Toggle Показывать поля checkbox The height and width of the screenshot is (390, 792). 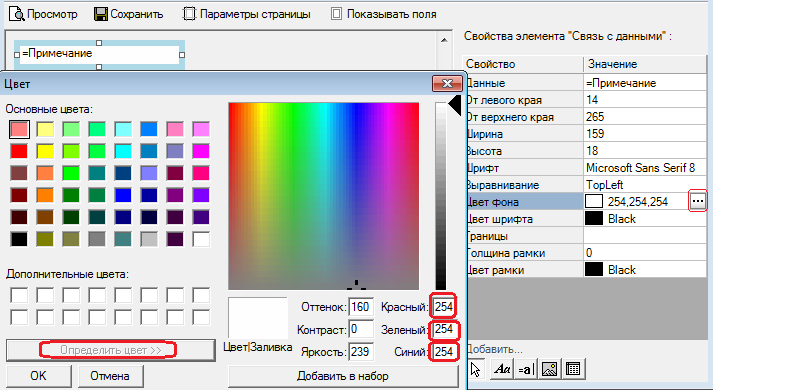[x=384, y=14]
